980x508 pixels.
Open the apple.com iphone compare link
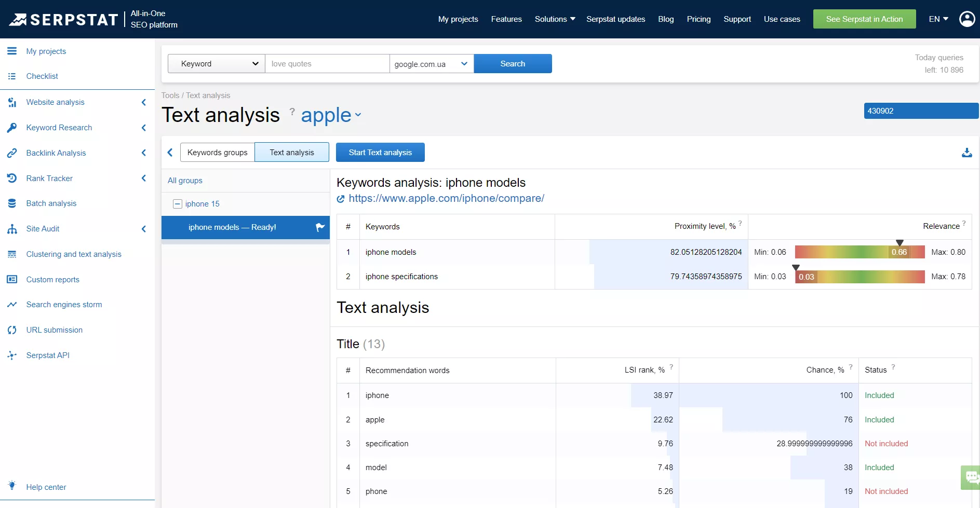(x=447, y=198)
